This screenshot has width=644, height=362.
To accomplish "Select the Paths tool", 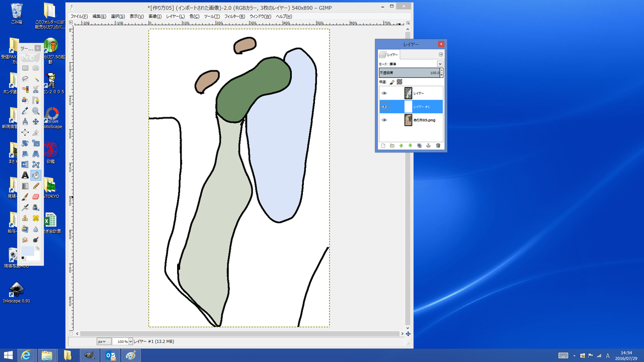I will (36, 100).
